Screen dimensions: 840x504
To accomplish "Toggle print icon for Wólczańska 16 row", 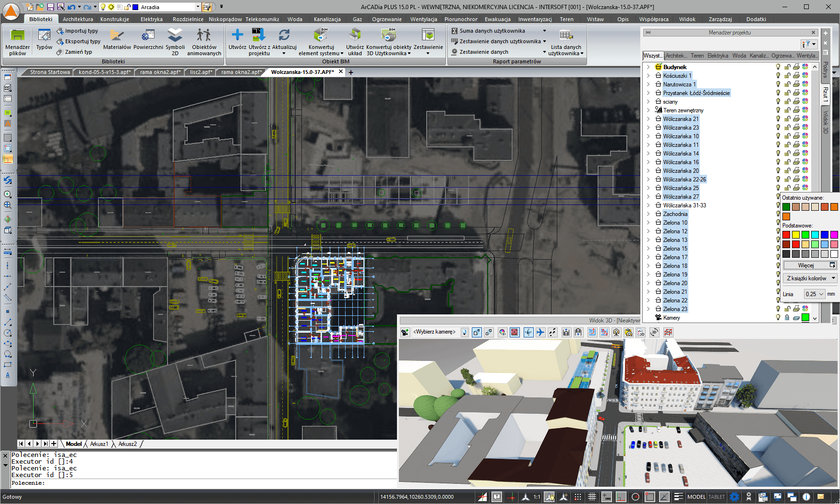I will [x=796, y=162].
